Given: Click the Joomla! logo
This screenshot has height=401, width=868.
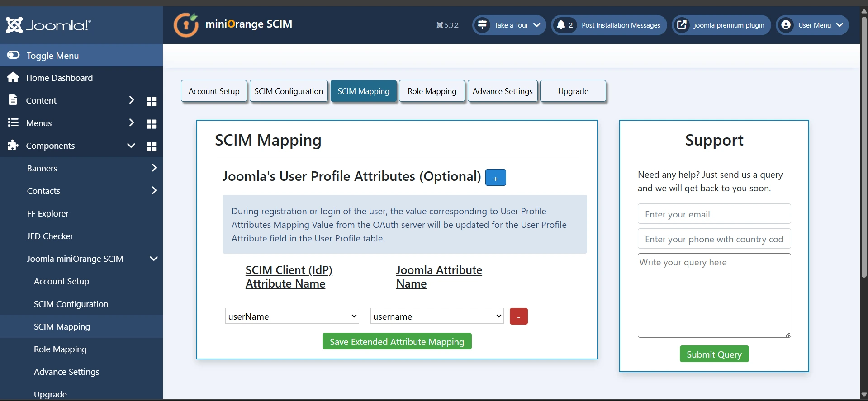Looking at the screenshot, I should 48,25.
